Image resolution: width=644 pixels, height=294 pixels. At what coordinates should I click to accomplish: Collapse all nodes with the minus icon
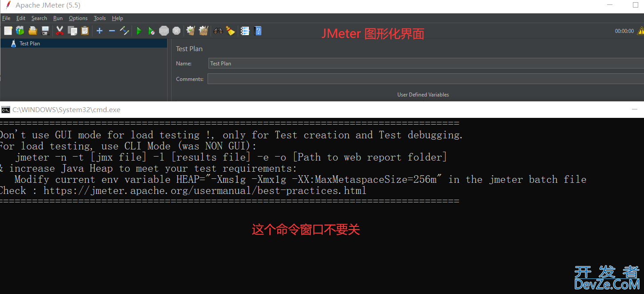pyautogui.click(x=112, y=31)
